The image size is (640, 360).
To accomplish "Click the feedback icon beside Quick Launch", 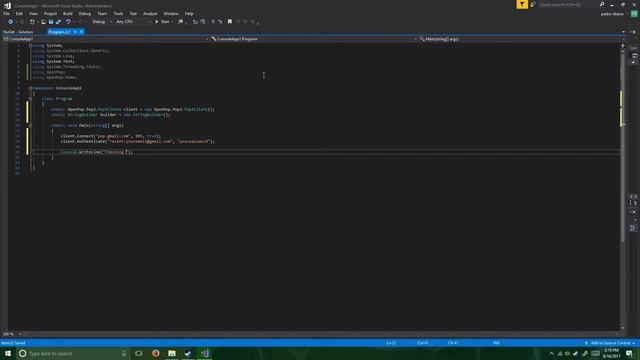I will (533, 4).
